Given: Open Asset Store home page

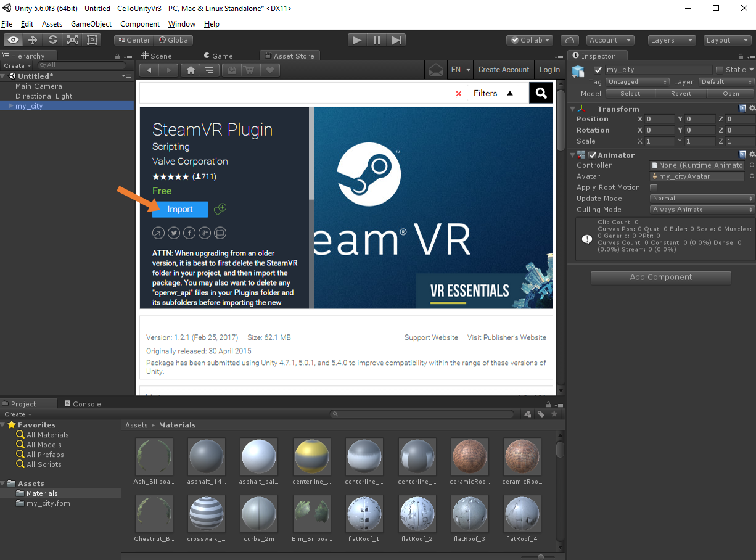Looking at the screenshot, I should (191, 70).
